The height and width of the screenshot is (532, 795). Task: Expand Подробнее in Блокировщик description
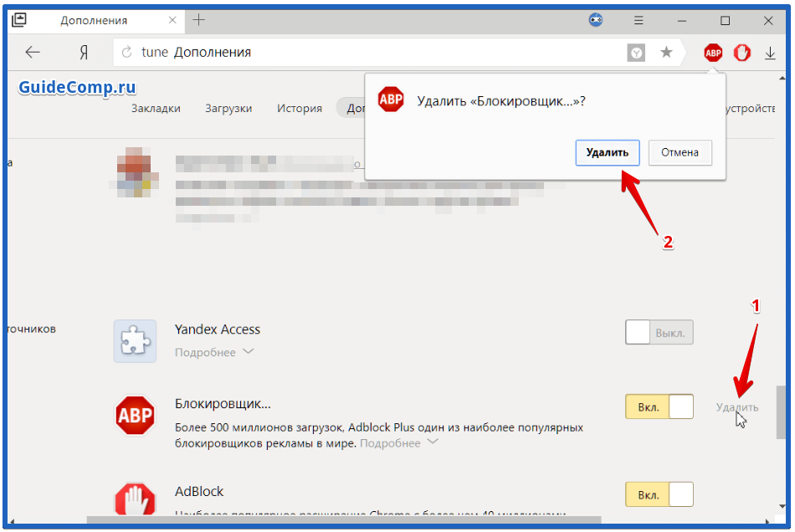coord(398,443)
